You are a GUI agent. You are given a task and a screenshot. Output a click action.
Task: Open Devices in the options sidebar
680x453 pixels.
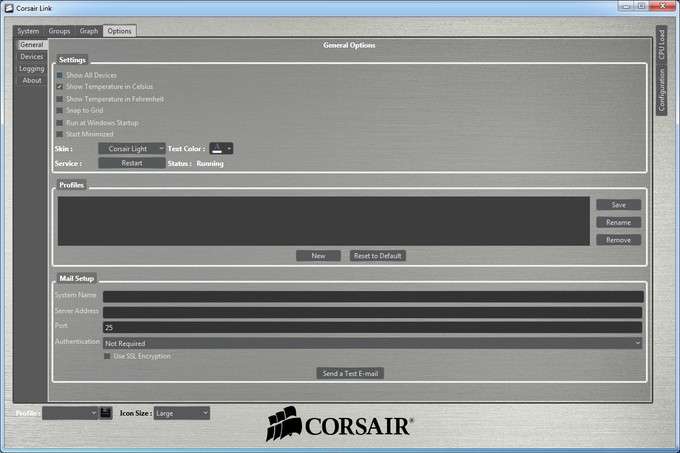point(32,57)
